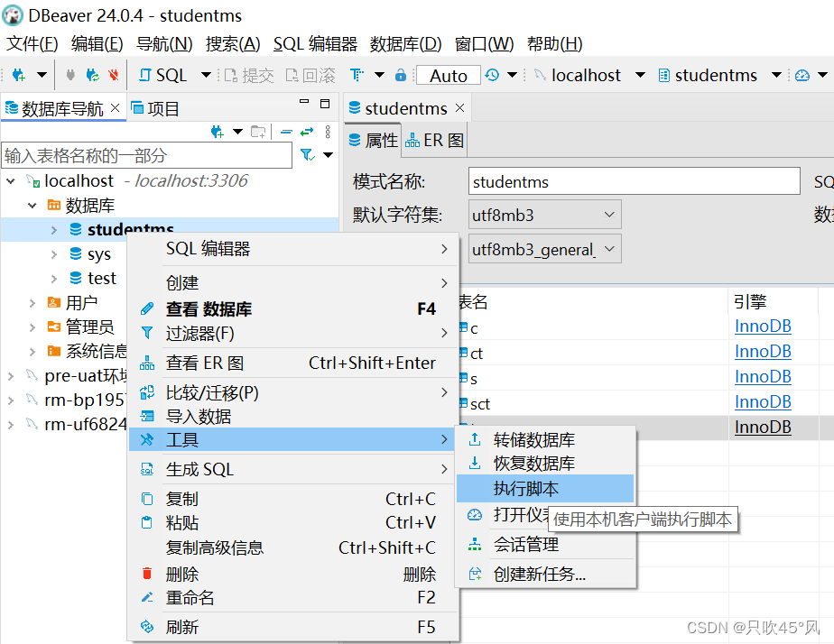834x644 pixels.
Task: Focus the table name filter input
Action: pyautogui.click(x=147, y=155)
